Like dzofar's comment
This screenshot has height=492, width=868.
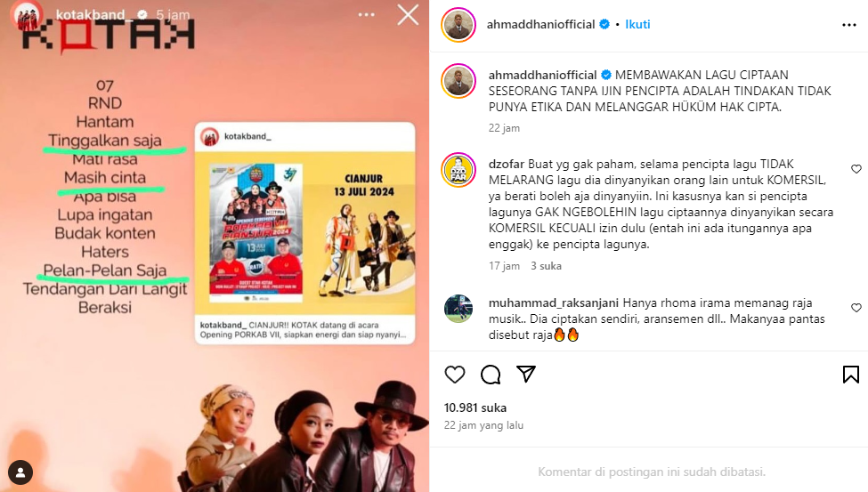click(x=856, y=169)
